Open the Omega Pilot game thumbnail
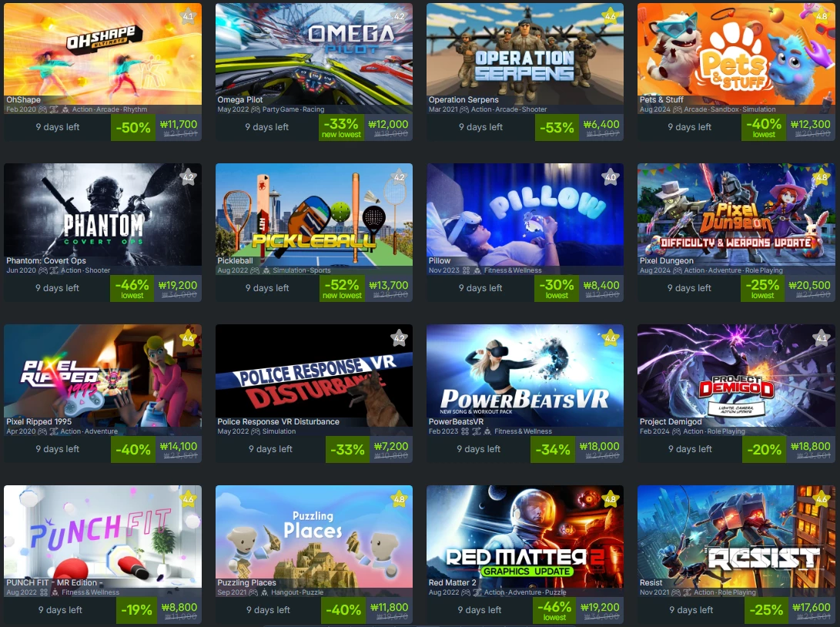The height and width of the screenshot is (627, 840). [x=314, y=54]
